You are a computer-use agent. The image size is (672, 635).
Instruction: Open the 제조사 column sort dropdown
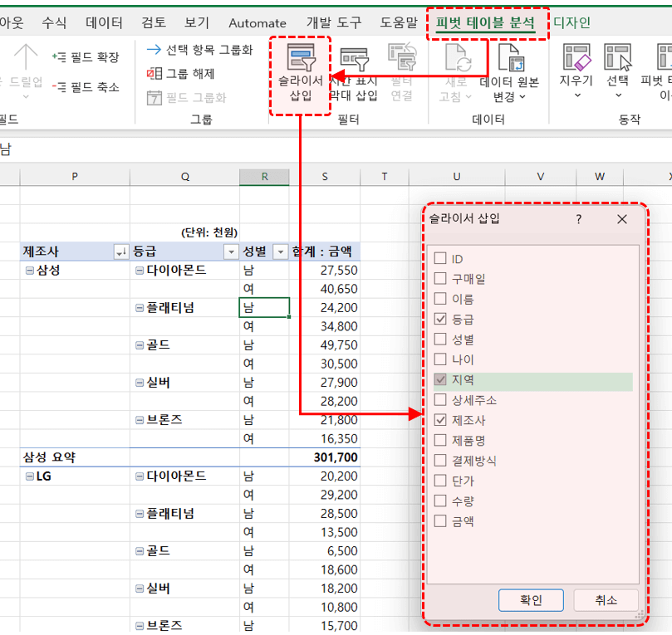coord(121,252)
